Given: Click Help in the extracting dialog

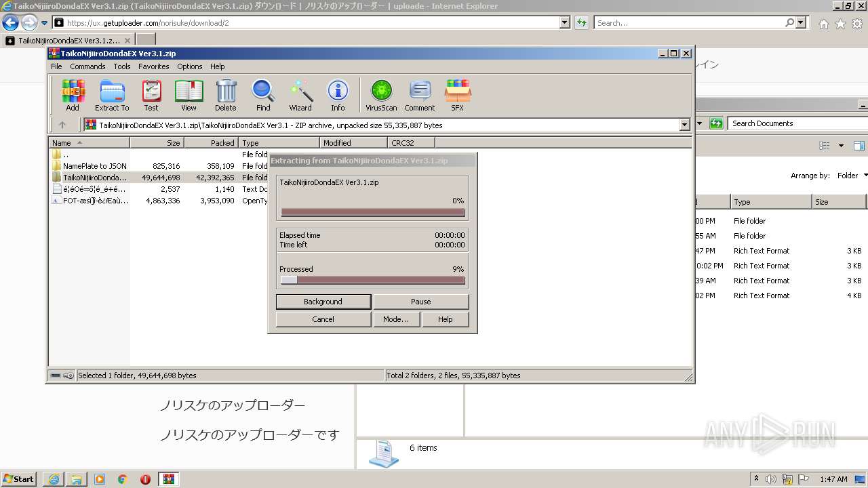Looking at the screenshot, I should click(x=446, y=319).
